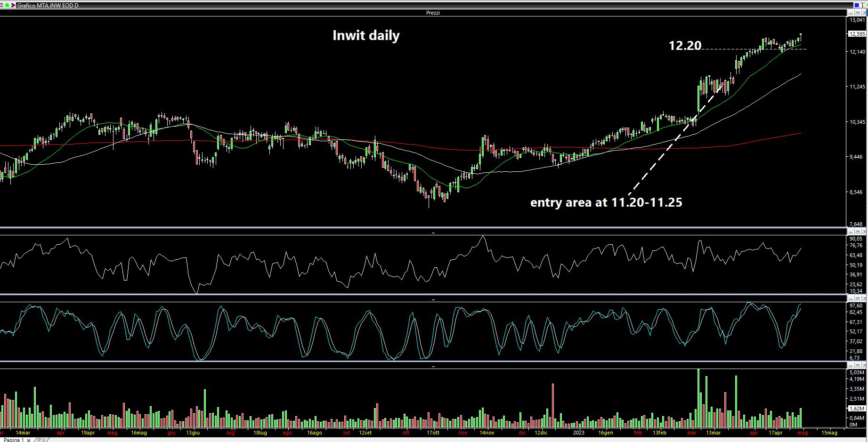This screenshot has width=868, height=442.
Task: Grab the divider handle above stochastic panel
Action: [x=433, y=299]
